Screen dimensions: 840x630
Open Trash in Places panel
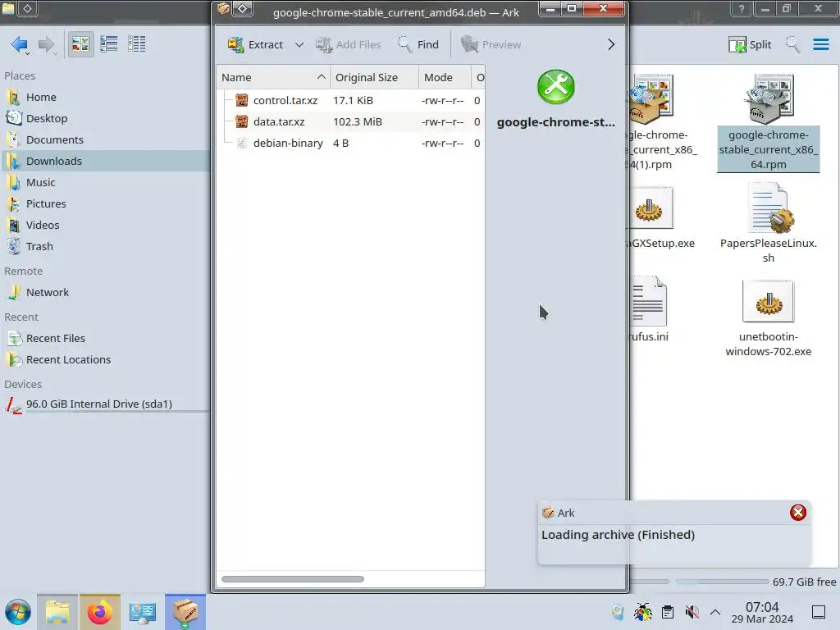[x=106, y=247]
